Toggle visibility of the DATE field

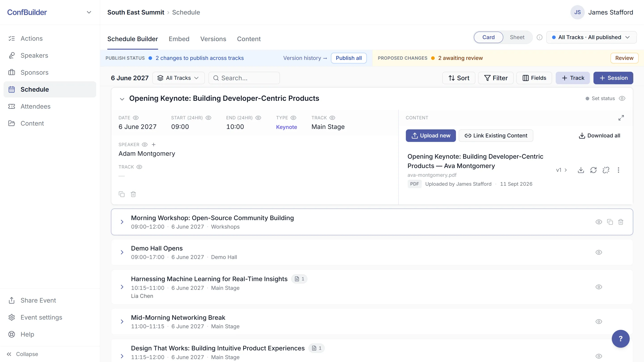point(136,118)
